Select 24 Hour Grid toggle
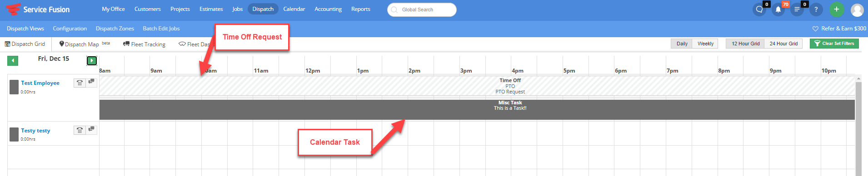Image resolution: width=868 pixels, height=176 pixels. (x=783, y=44)
